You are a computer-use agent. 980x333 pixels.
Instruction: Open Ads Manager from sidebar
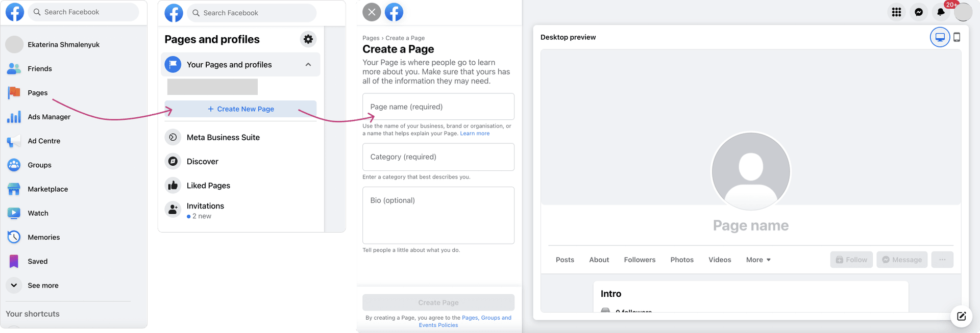[x=49, y=117]
